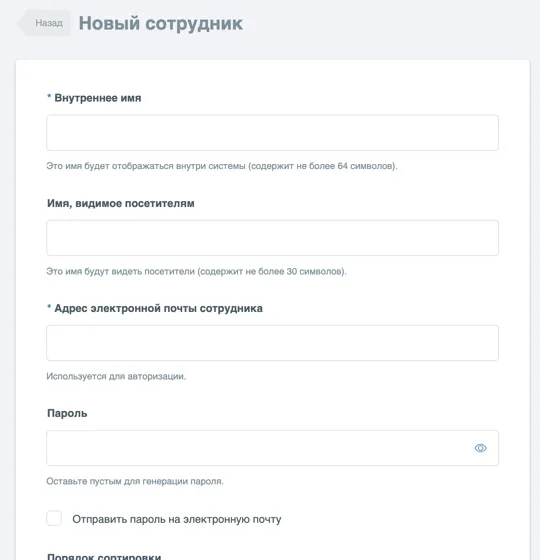Click the Оставьте пустым для генерации пароля hint
540x560 pixels.
coord(135,481)
